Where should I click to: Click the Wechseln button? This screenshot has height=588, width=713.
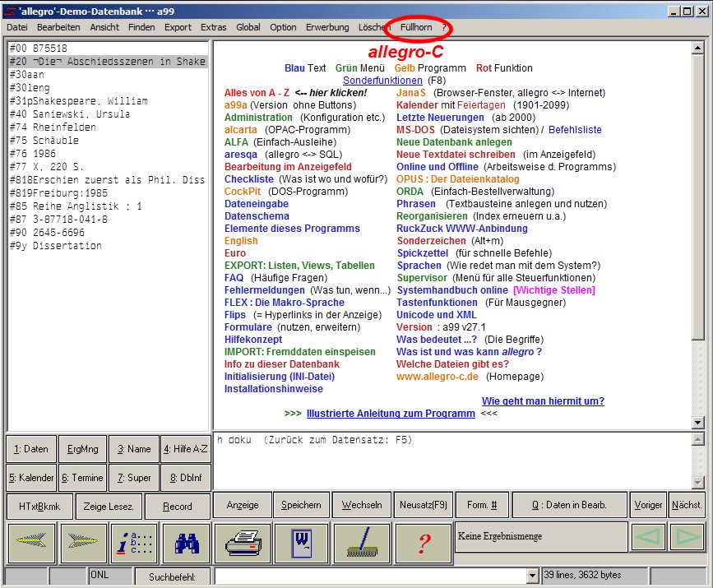(362, 505)
